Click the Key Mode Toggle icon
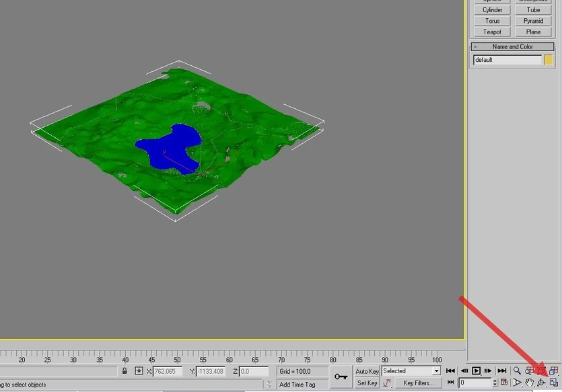The height and width of the screenshot is (392, 562). (x=450, y=383)
